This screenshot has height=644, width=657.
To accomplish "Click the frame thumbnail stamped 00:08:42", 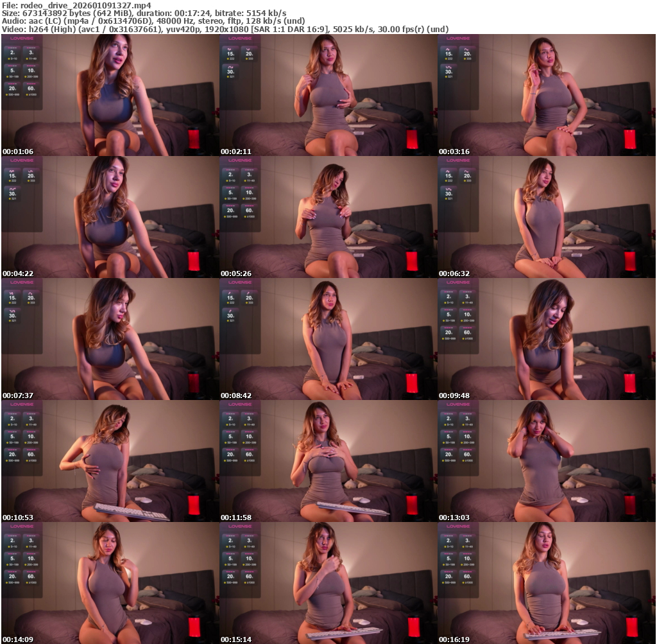I will [x=328, y=339].
